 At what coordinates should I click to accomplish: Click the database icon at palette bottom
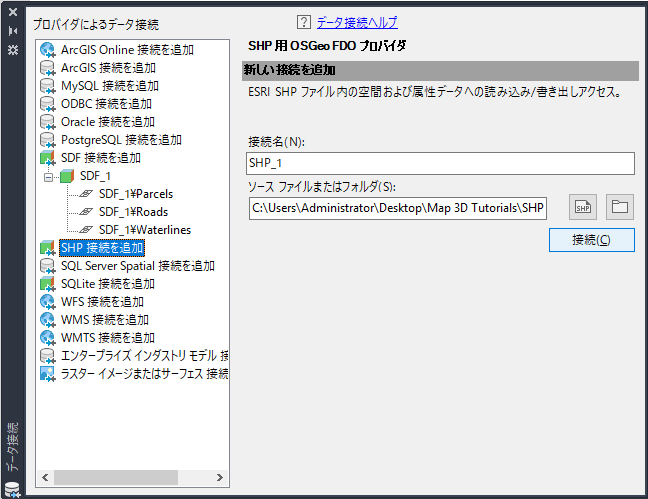pos(12,489)
